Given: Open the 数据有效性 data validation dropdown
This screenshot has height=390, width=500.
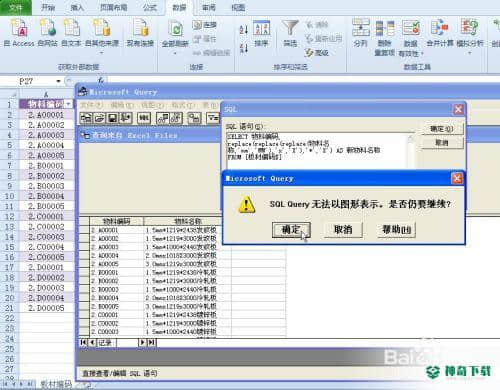Looking at the screenshot, I should pyautogui.click(x=422, y=53).
